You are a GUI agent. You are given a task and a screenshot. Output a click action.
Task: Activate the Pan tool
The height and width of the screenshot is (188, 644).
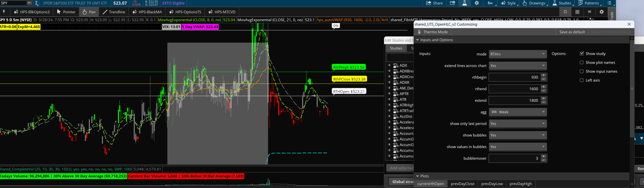pos(89,12)
